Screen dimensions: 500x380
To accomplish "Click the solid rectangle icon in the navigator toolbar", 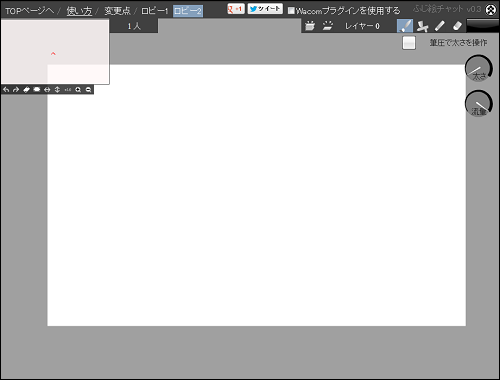I will [37, 90].
